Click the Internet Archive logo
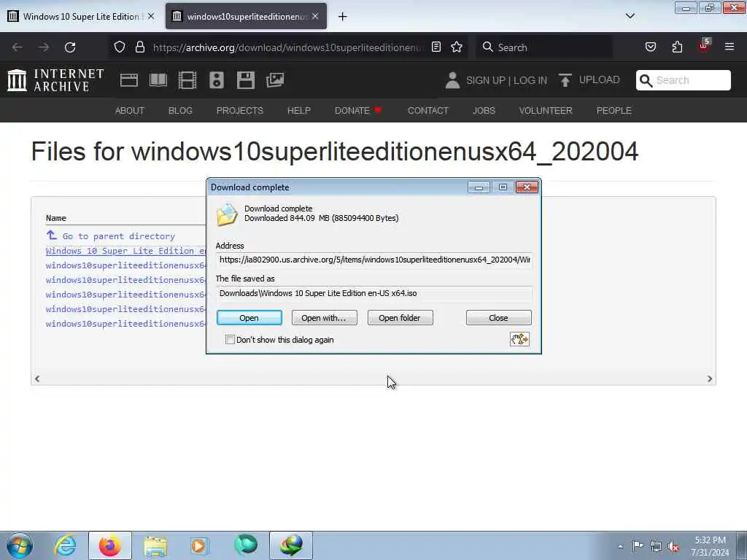 pyautogui.click(x=55, y=80)
